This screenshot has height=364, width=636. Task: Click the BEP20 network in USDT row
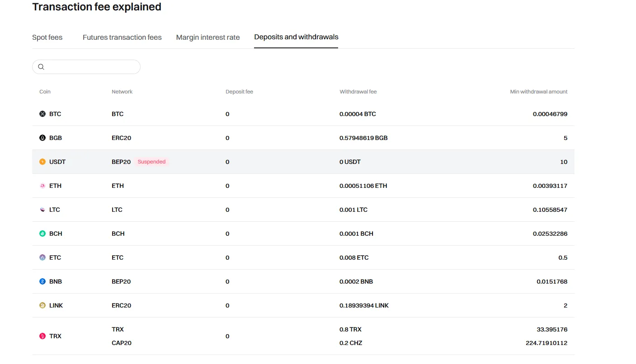[x=121, y=162]
